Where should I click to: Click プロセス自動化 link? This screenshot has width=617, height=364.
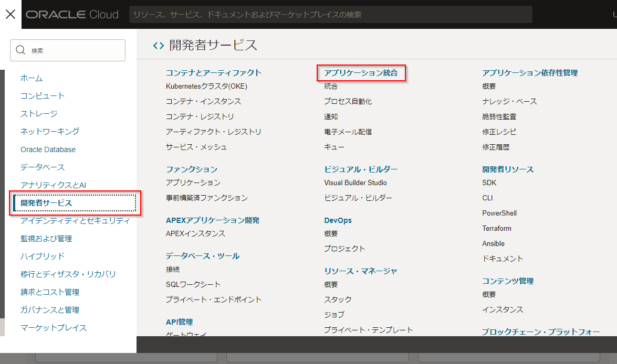pyautogui.click(x=348, y=101)
